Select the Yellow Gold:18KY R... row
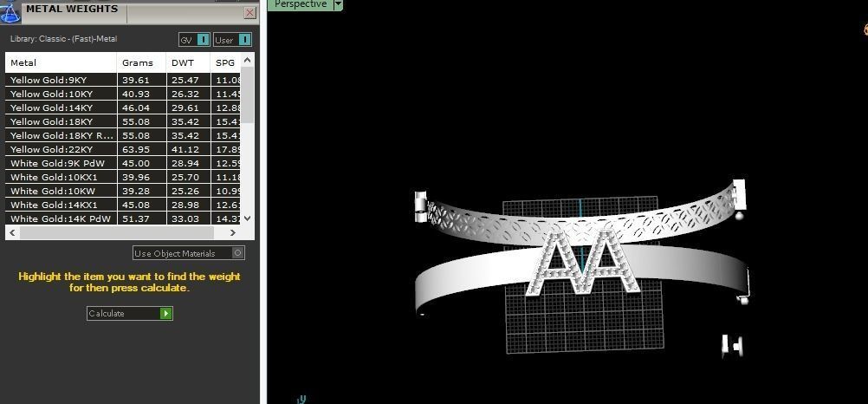 pyautogui.click(x=123, y=135)
